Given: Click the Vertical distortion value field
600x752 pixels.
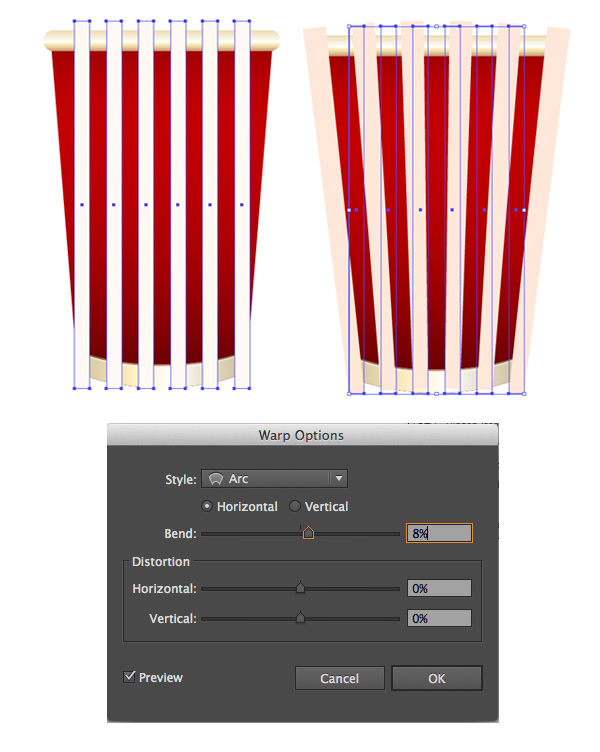Looking at the screenshot, I should pyautogui.click(x=439, y=618).
